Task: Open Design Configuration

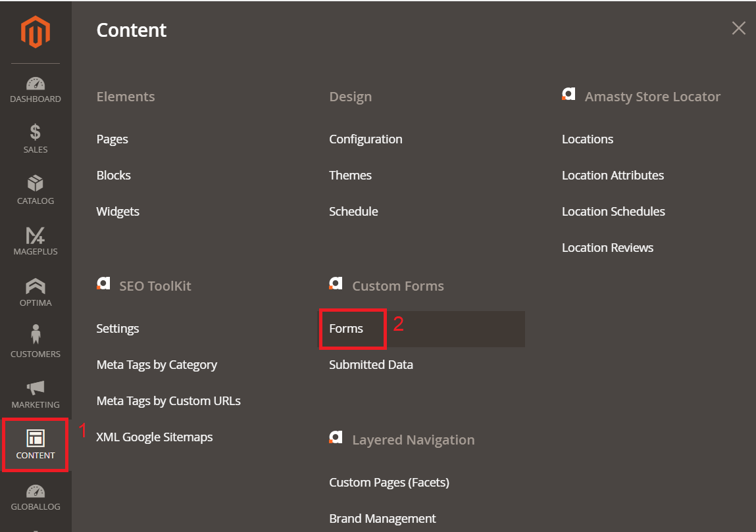Action: click(365, 139)
